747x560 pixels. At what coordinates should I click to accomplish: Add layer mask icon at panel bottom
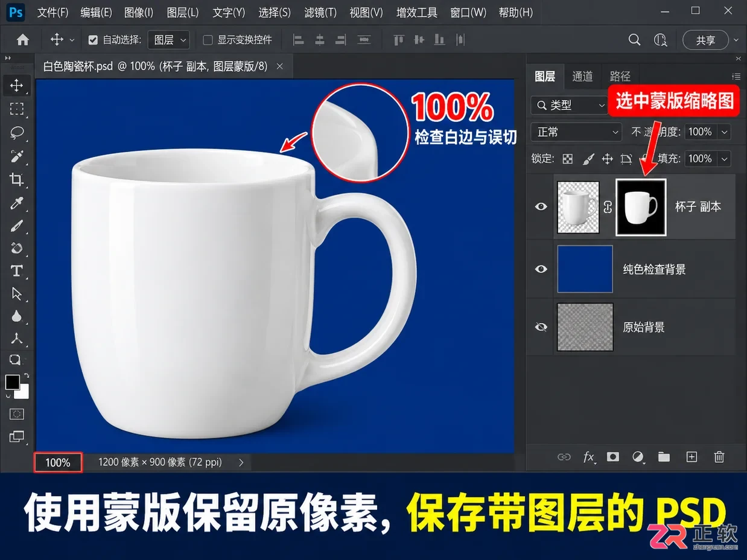pos(613,457)
